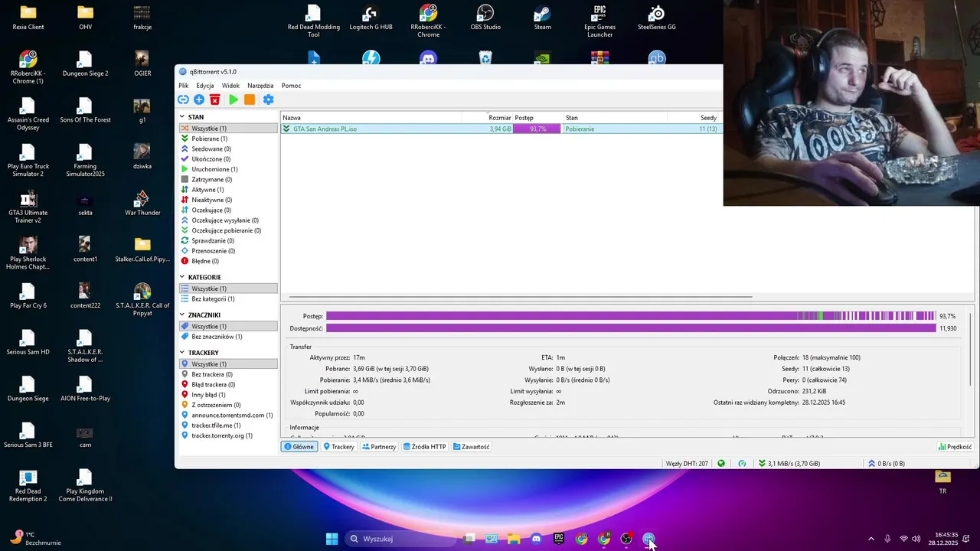Sort by Nazwa column header
The height and width of the screenshot is (551, 980).
(371, 118)
